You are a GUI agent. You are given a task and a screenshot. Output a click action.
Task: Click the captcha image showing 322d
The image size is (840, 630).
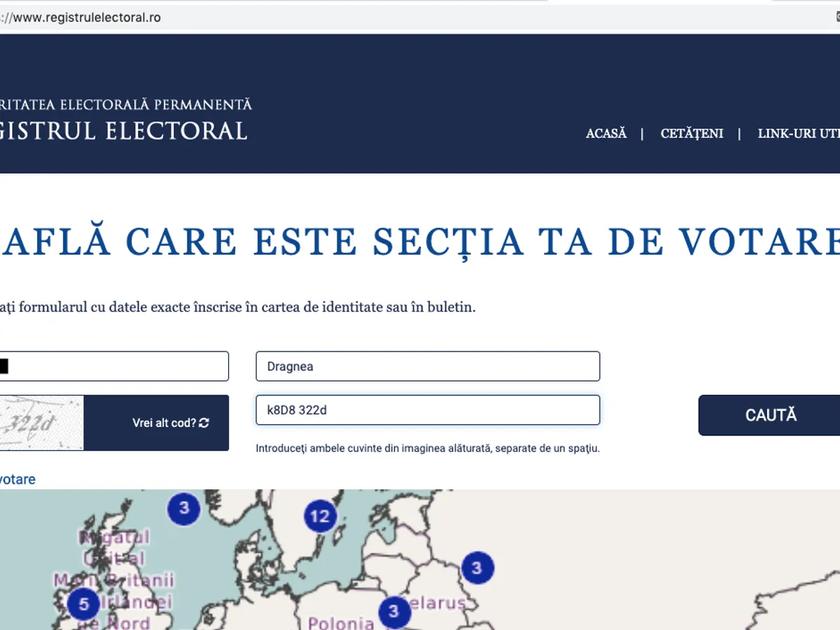point(41,423)
